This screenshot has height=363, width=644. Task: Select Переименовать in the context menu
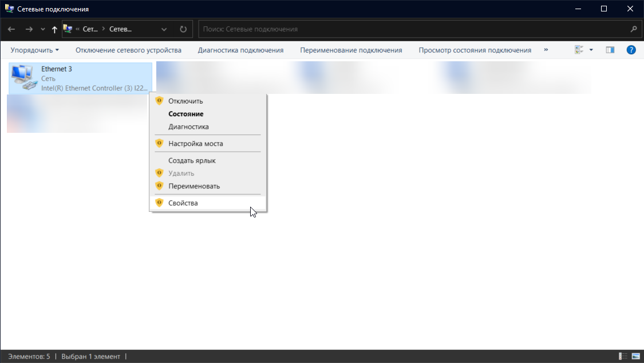coord(194,186)
